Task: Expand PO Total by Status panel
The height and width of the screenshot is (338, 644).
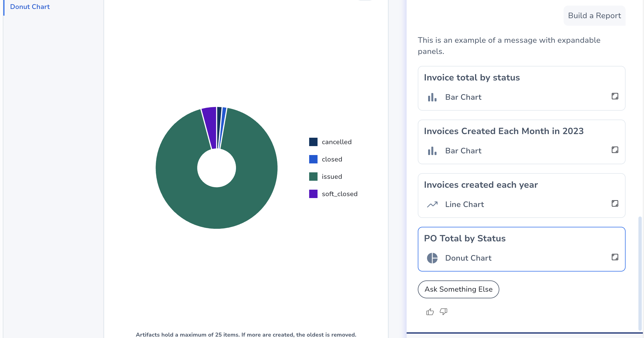Action: click(x=615, y=257)
